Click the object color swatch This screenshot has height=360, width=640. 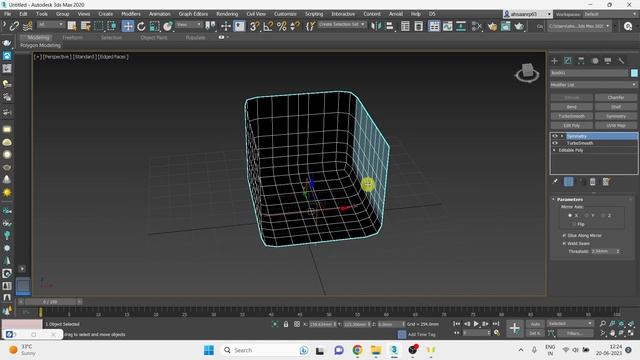coord(634,73)
